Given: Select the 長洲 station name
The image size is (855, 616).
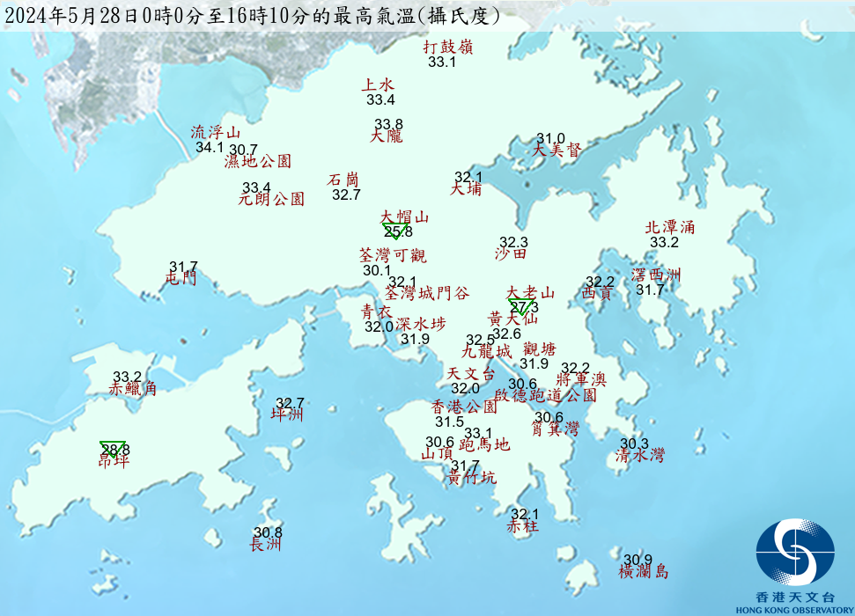Looking at the screenshot, I should (x=266, y=545).
